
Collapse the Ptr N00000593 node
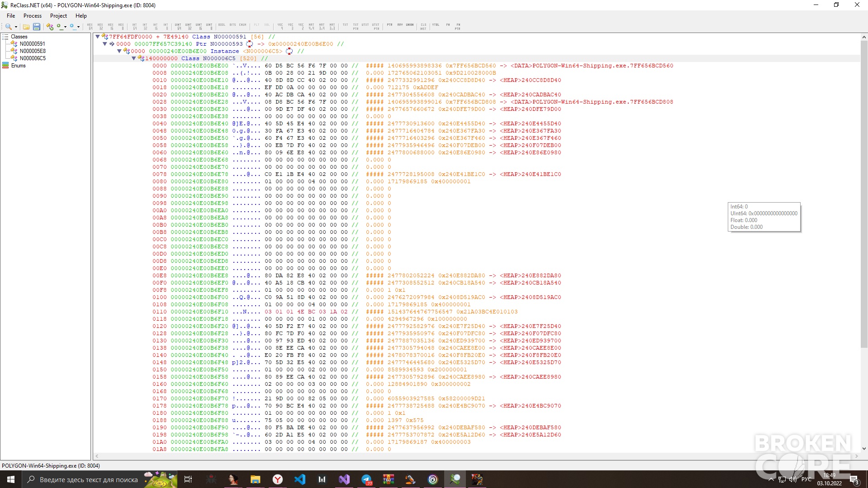[105, 44]
